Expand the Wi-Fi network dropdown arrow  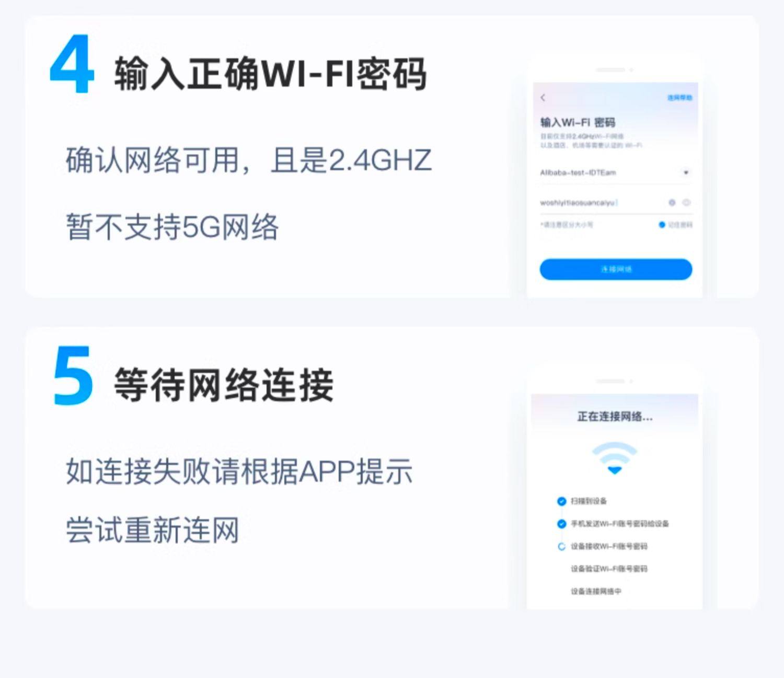(x=686, y=173)
